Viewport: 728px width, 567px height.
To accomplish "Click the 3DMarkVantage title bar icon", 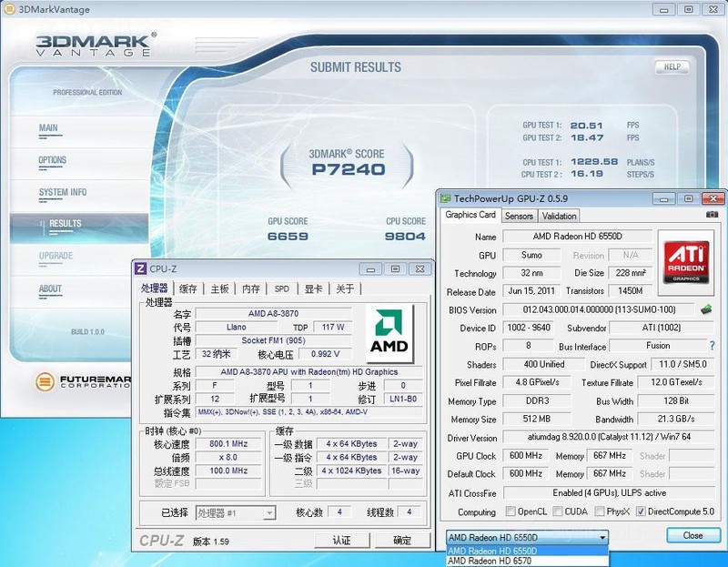I will tap(9, 9).
